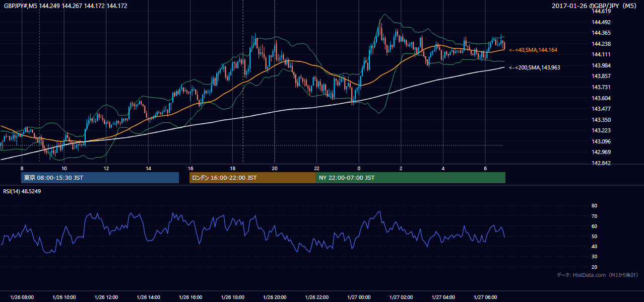Click price axis value 142.969
This screenshot has height=302, width=644.
pos(601,152)
